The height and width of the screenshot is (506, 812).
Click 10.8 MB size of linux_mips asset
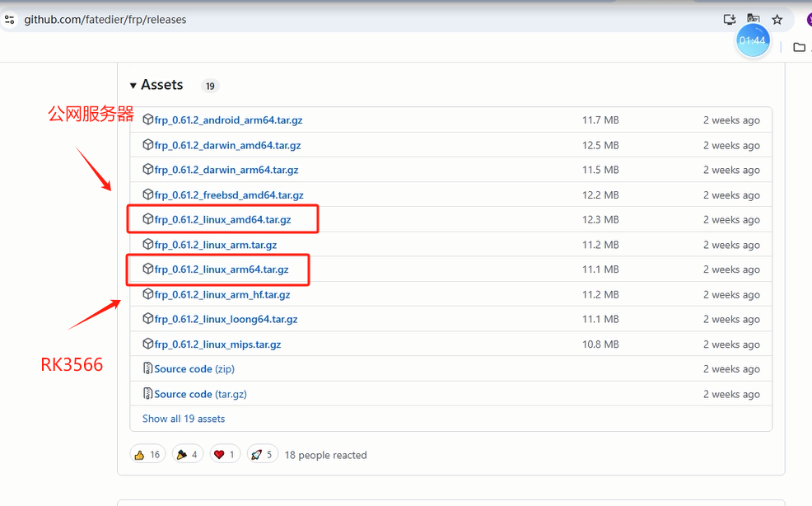(x=600, y=344)
